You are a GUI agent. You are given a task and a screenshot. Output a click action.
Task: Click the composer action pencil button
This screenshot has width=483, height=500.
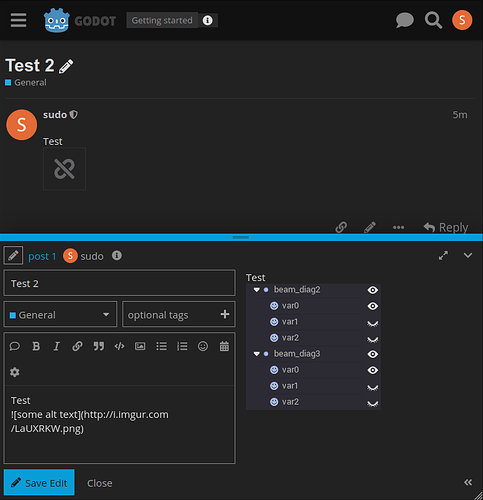click(13, 256)
